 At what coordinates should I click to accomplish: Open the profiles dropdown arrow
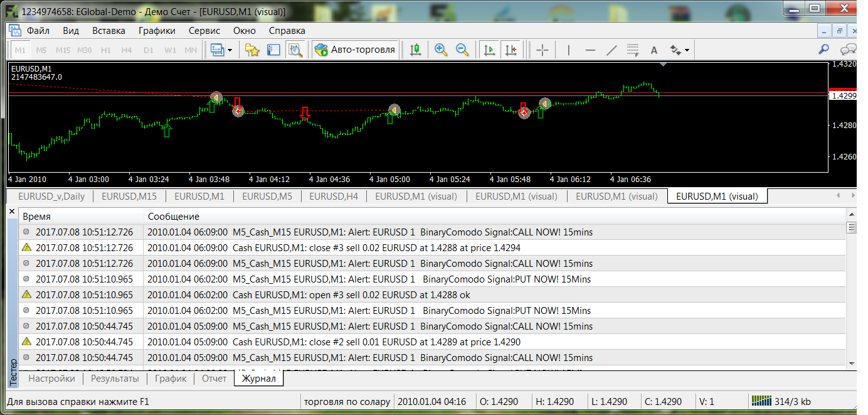click(x=230, y=50)
